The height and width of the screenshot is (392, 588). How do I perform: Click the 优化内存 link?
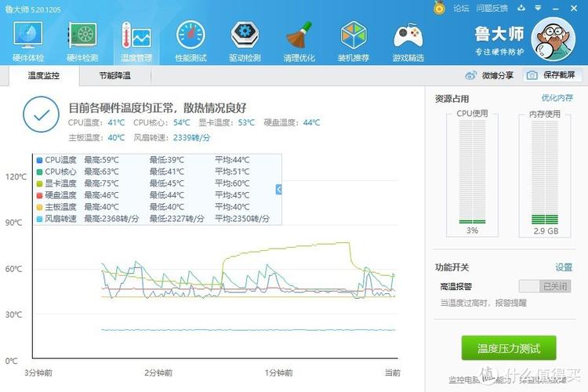click(x=557, y=98)
